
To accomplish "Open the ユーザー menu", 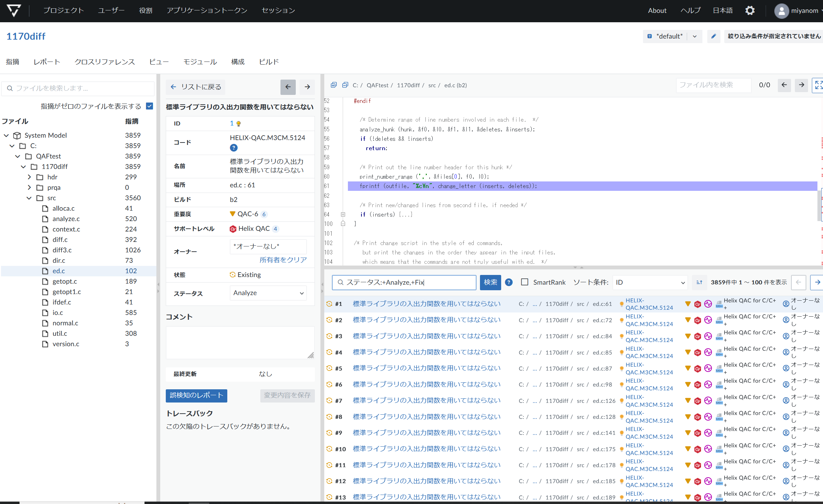I will [x=111, y=10].
